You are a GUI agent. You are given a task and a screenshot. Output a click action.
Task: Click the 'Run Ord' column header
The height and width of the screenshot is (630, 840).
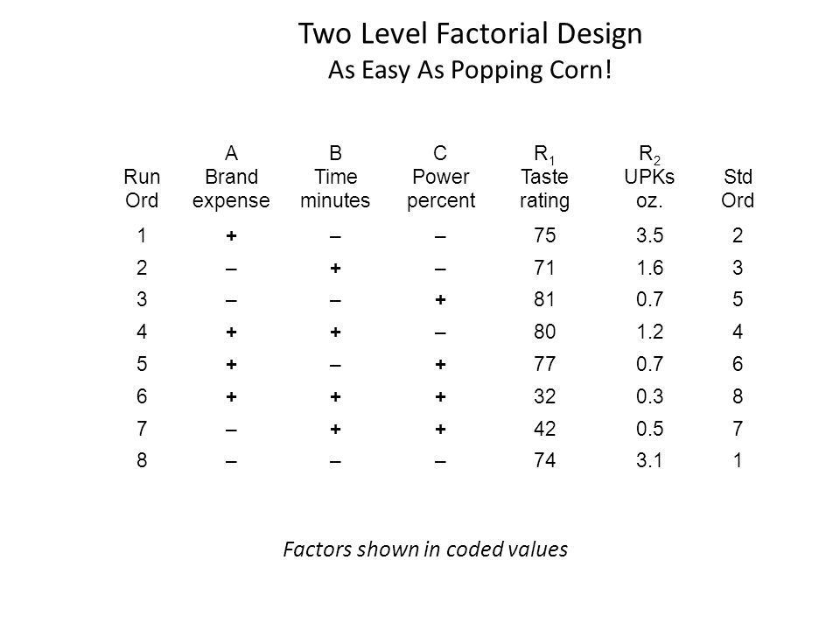pos(142,189)
